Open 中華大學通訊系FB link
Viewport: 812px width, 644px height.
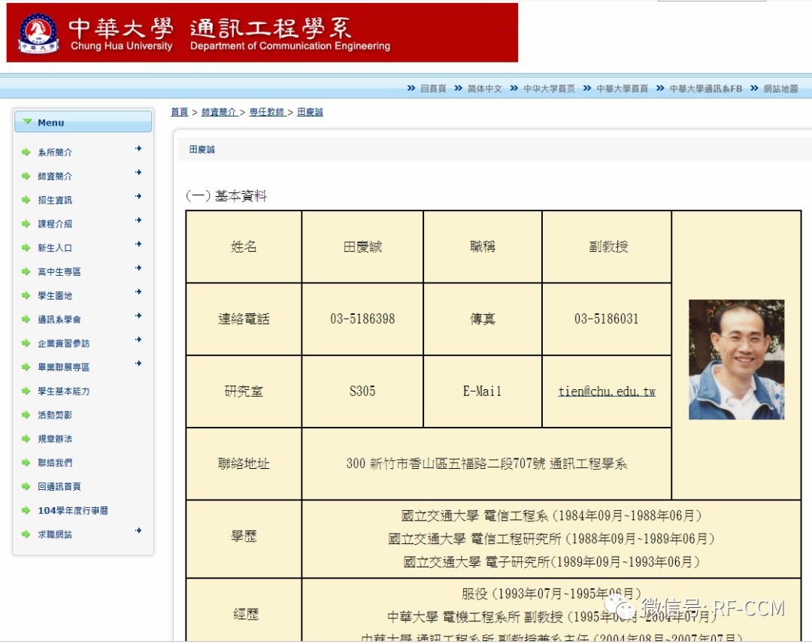(705, 89)
